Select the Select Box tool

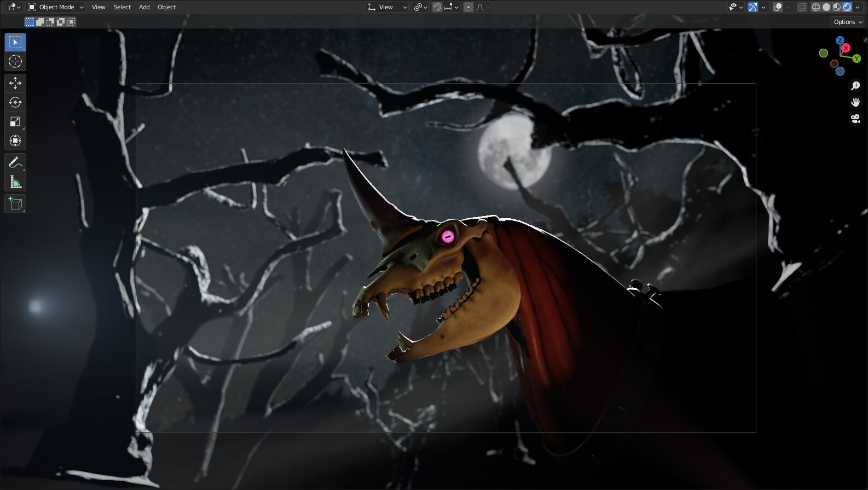coord(15,42)
